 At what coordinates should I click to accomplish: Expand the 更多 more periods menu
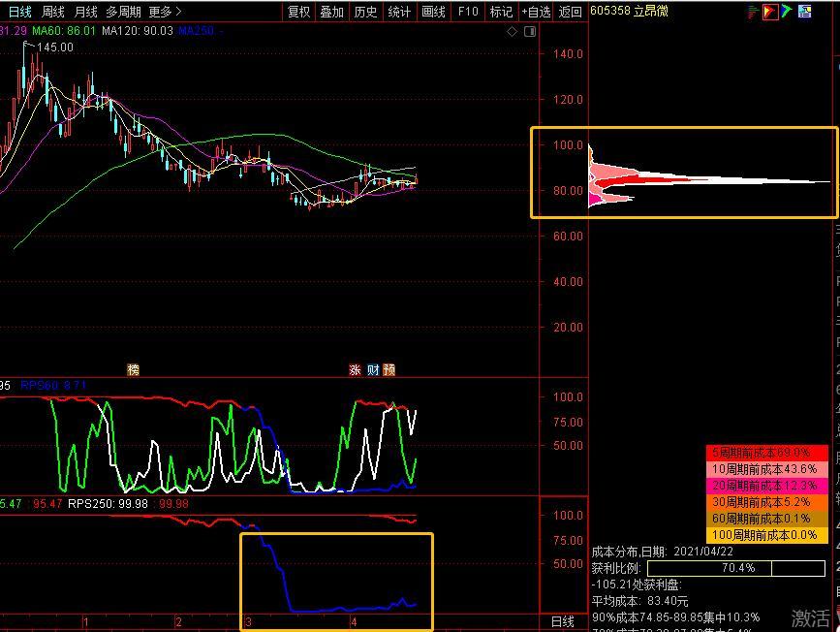(x=165, y=12)
